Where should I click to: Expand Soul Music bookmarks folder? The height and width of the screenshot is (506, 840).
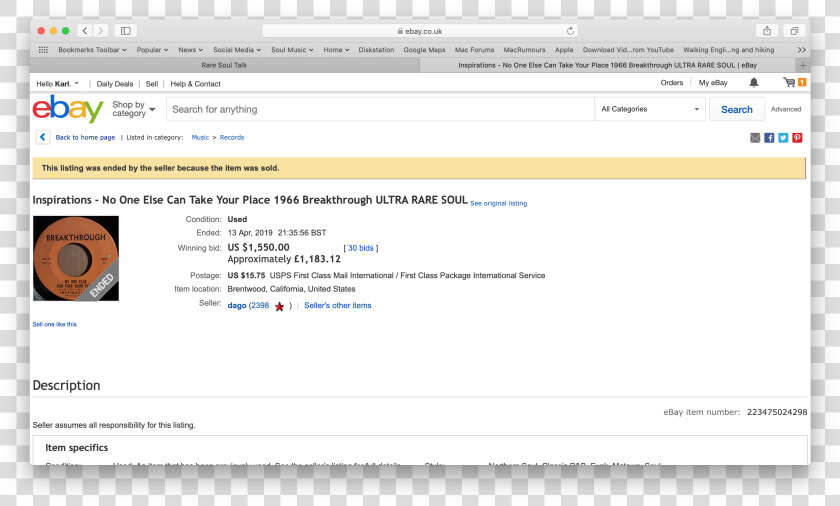coord(292,50)
